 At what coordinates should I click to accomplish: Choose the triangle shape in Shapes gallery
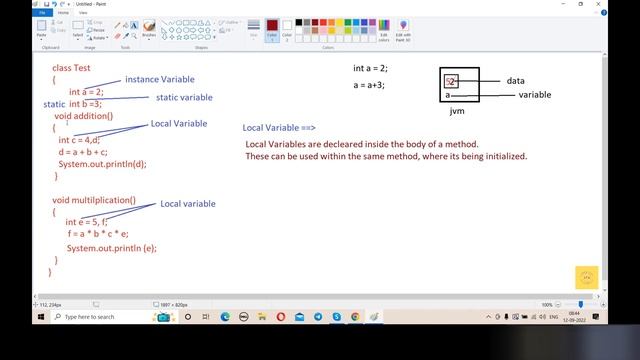tap(208, 23)
